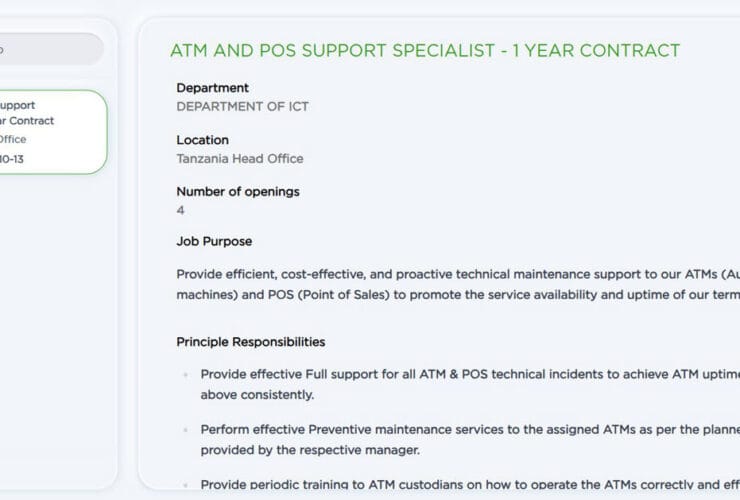This screenshot has width=740, height=500.
Task: Click the bullet beside Full support responsibility
Action: point(185,375)
